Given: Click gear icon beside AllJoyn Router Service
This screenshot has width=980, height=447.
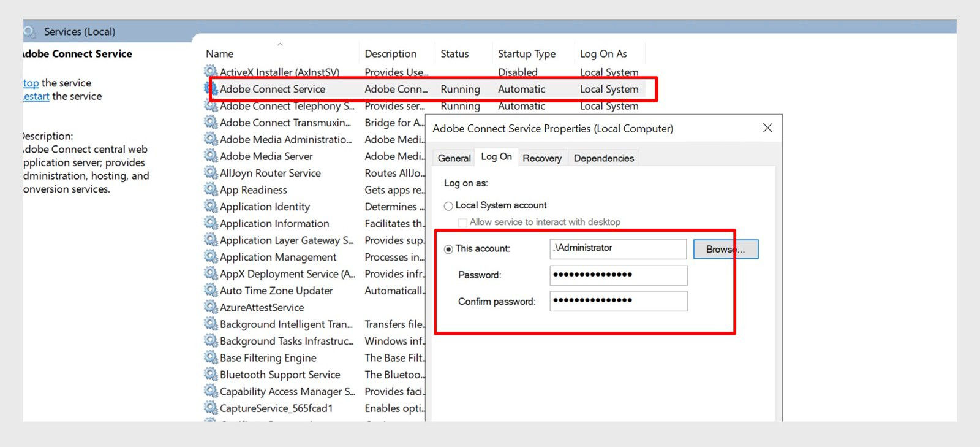Looking at the screenshot, I should (x=211, y=173).
